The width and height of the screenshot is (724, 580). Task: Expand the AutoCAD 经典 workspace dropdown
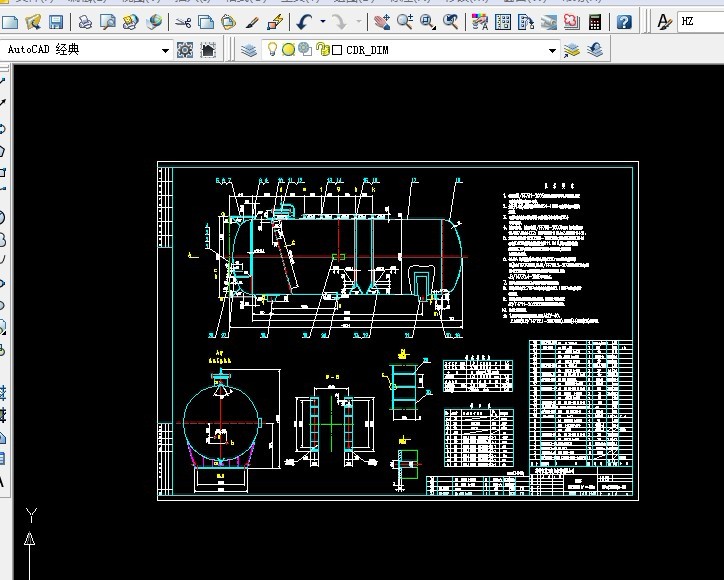pyautogui.click(x=166, y=50)
